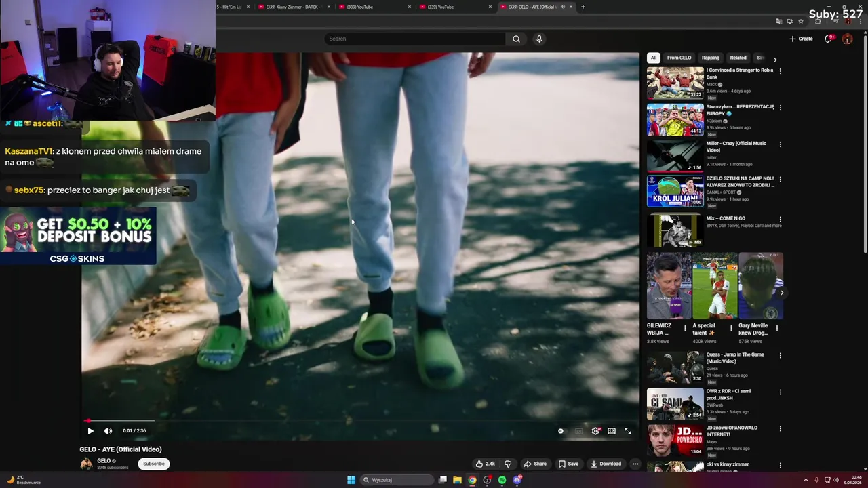868x488 pixels.
Task: Open OBS Studio from the taskbar
Action: [x=487, y=480]
